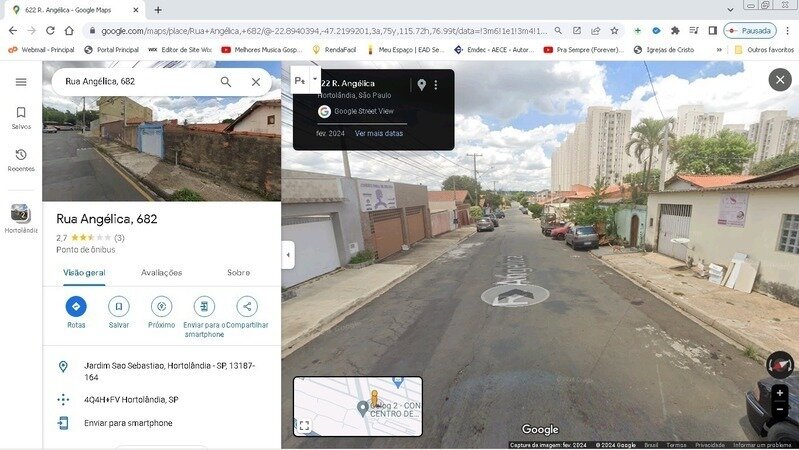Click the Rotas directions button
The image size is (799, 450).
[76, 307]
